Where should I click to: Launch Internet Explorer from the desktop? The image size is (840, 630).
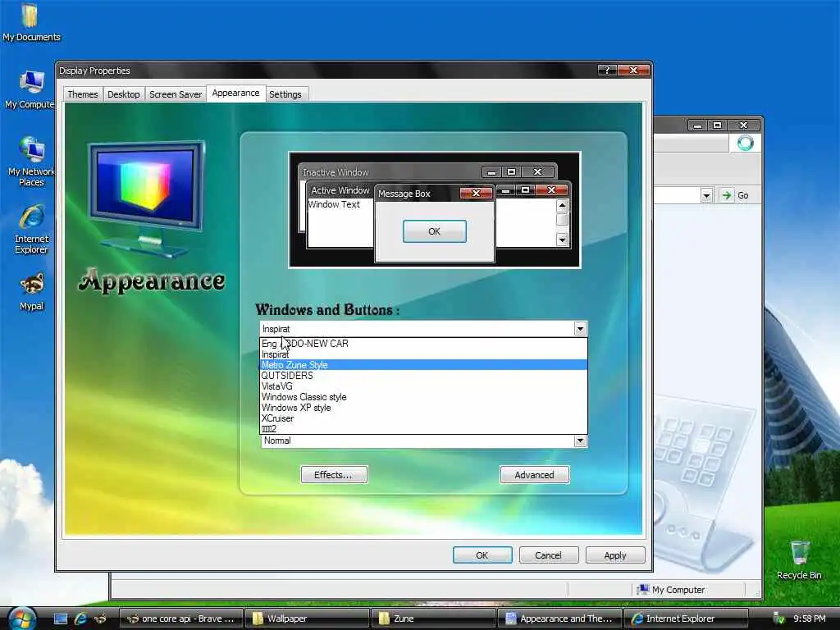(31, 228)
